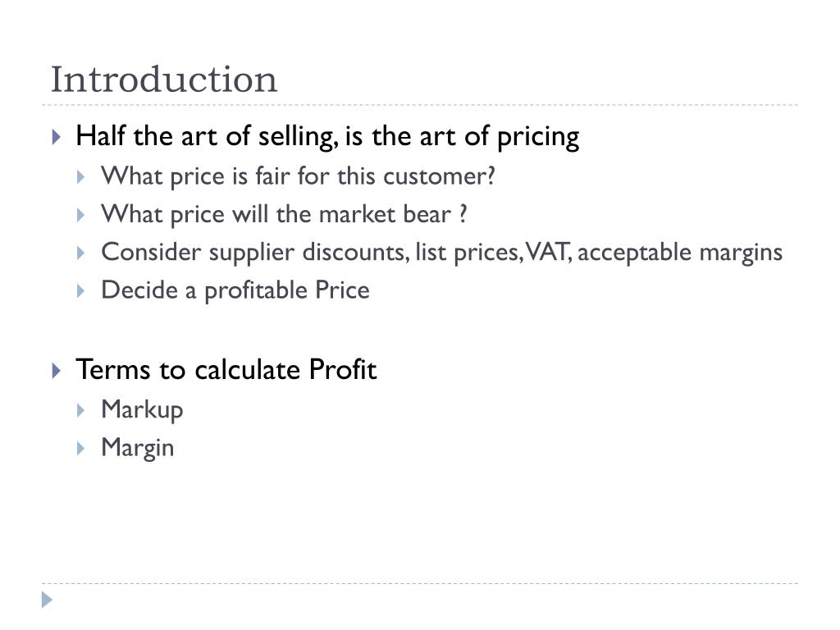Click the word 'Markup'
The width and height of the screenshot is (840, 630).
pos(142,411)
